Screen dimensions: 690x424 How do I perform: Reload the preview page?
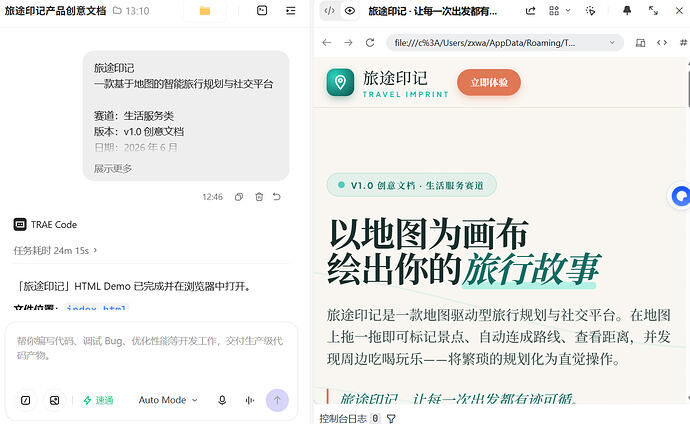[370, 43]
